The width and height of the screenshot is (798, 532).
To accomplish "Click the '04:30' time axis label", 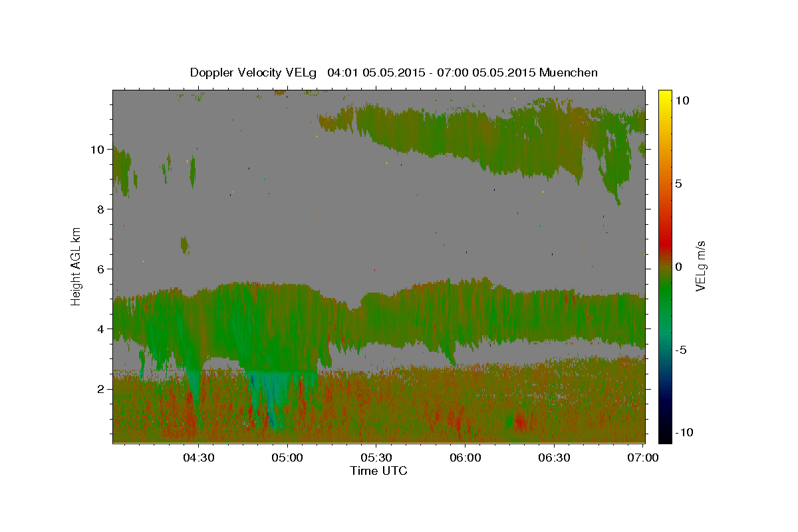I will pos(199,458).
